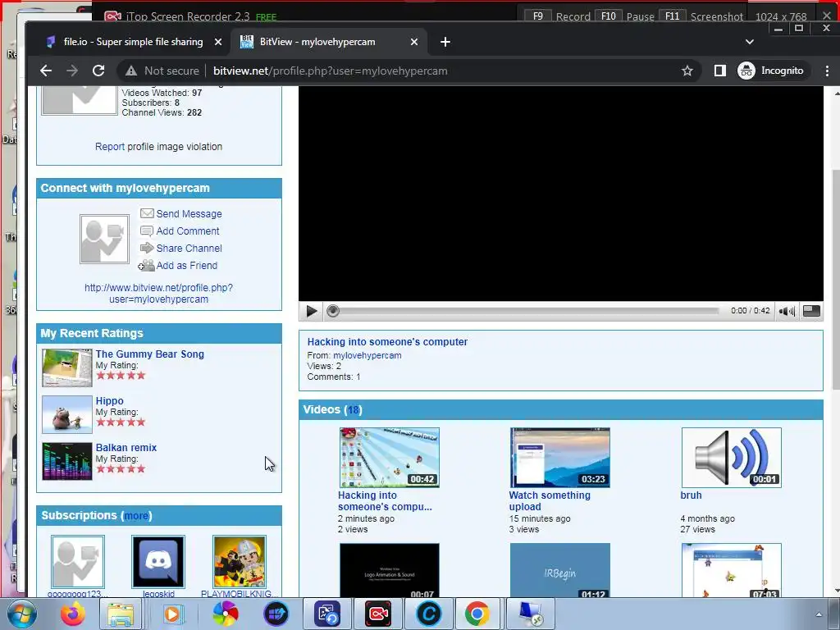Open Hacking into someone's computer title link
This screenshot has height=630, width=840.
coord(387,342)
